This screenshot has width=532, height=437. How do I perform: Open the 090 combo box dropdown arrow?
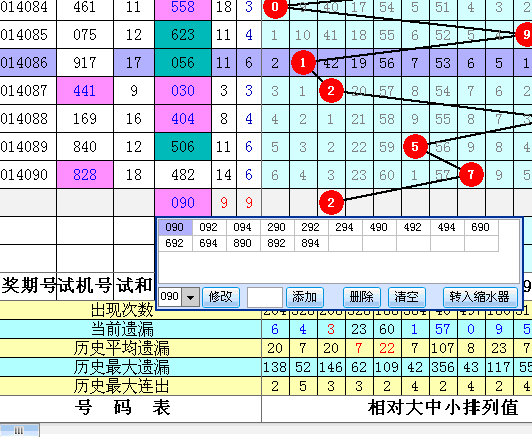tap(190, 297)
